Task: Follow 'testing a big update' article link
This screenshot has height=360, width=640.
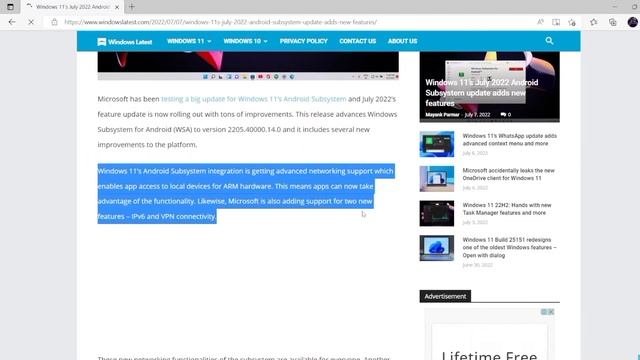Action: coord(253,99)
